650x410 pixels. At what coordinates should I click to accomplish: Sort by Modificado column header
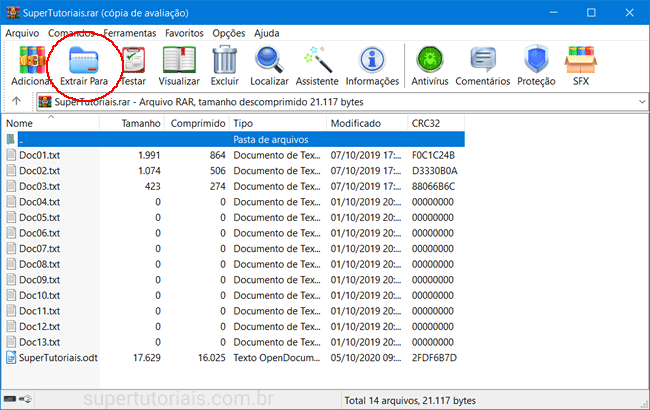coord(355,123)
